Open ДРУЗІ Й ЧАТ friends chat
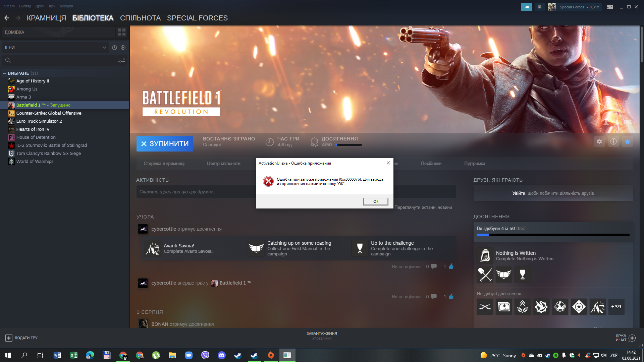 [626, 338]
